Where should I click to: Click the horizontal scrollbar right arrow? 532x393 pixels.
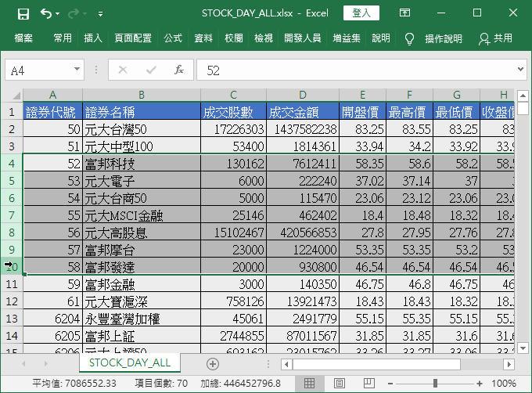coord(509,365)
